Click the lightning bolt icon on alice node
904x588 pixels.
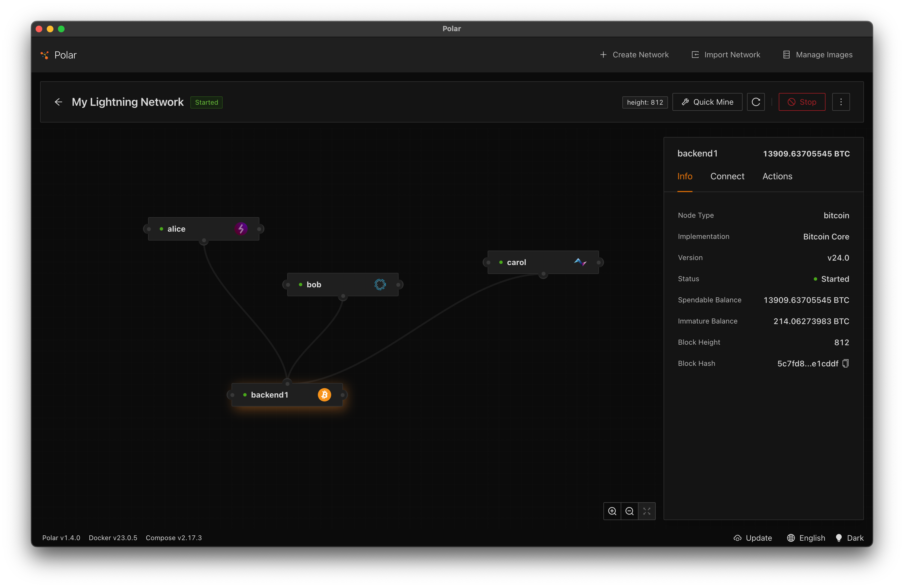pyautogui.click(x=241, y=229)
